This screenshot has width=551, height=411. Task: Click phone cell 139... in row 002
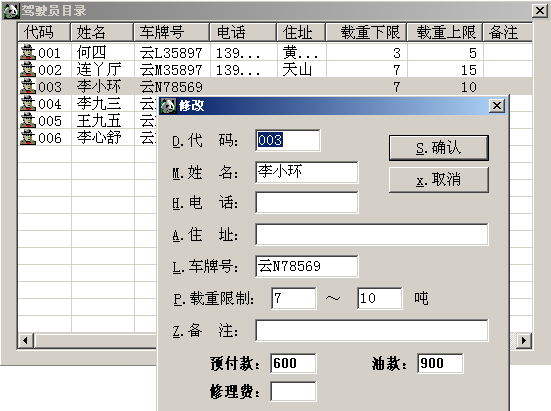[238, 70]
